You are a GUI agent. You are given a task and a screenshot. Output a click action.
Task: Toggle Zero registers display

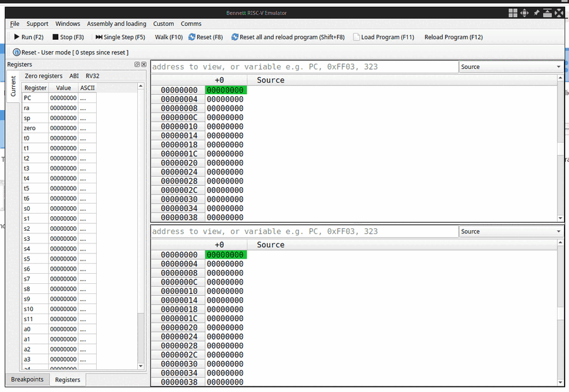44,75
